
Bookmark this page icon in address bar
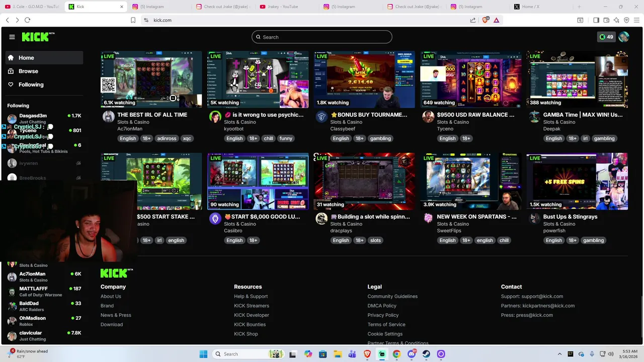click(133, 20)
